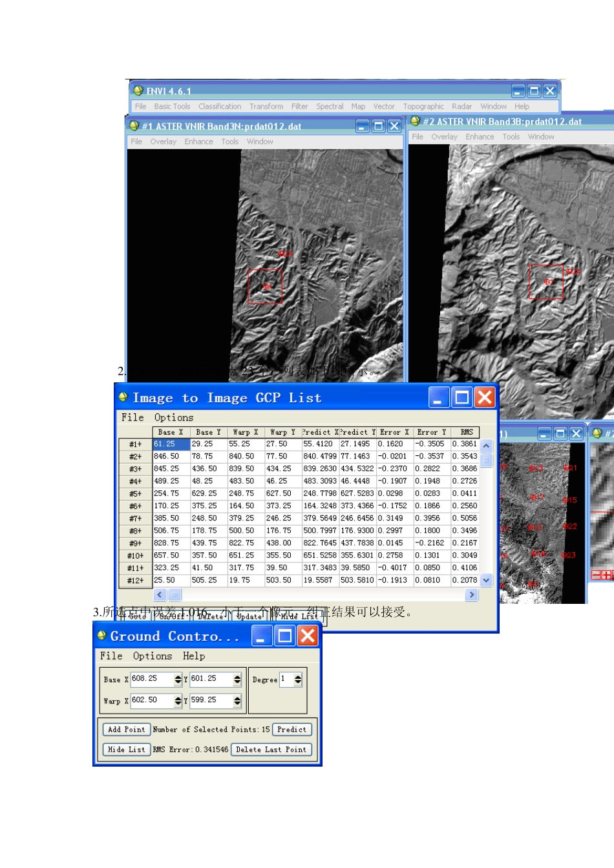The height and width of the screenshot is (868, 614).
Task: Minimize the Ground Control points window
Action: 261,636
